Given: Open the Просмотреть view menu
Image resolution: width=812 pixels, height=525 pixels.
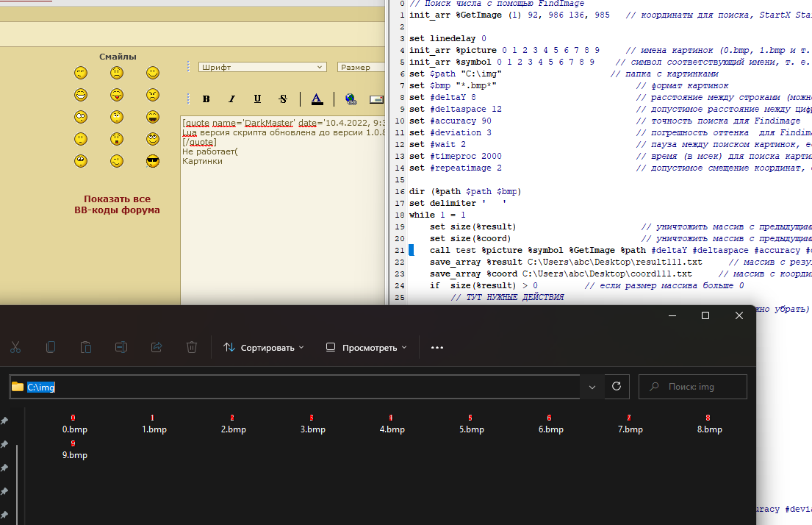Looking at the screenshot, I should pos(366,347).
